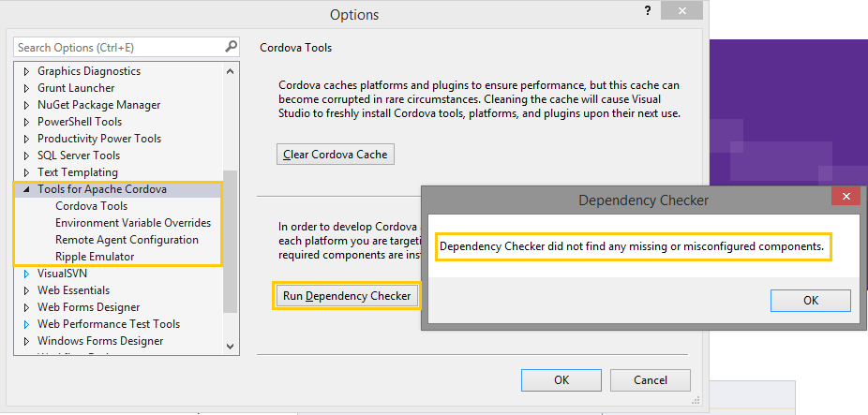Open Environment Variable Overrides page
868x415 pixels.
(133, 223)
